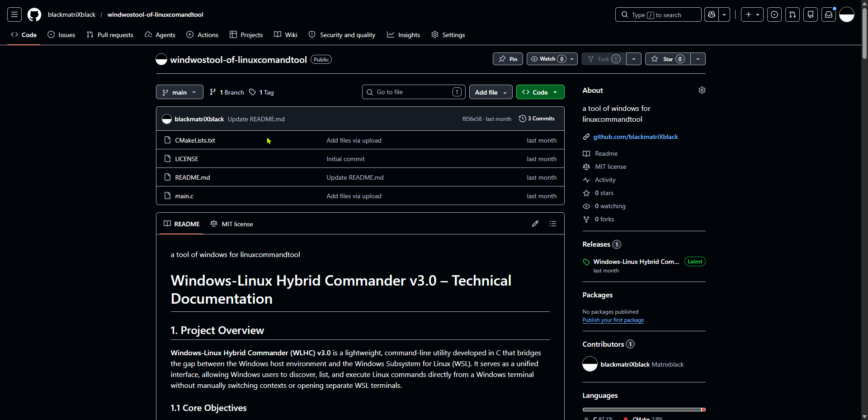
Task: Click the Watch button
Action: click(x=547, y=59)
